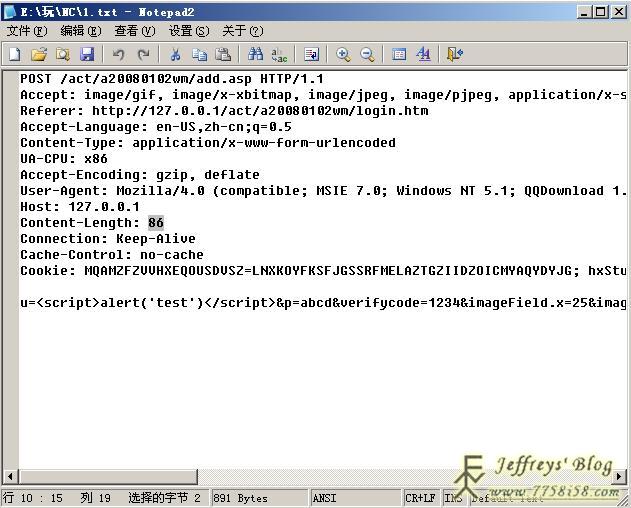Viewport: 631px width, 508px height.
Task: Click the Open file folder icon
Action: (39, 54)
